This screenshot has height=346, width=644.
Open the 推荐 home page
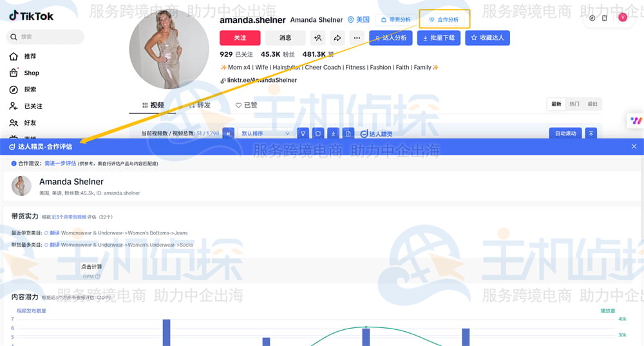[x=23, y=56]
